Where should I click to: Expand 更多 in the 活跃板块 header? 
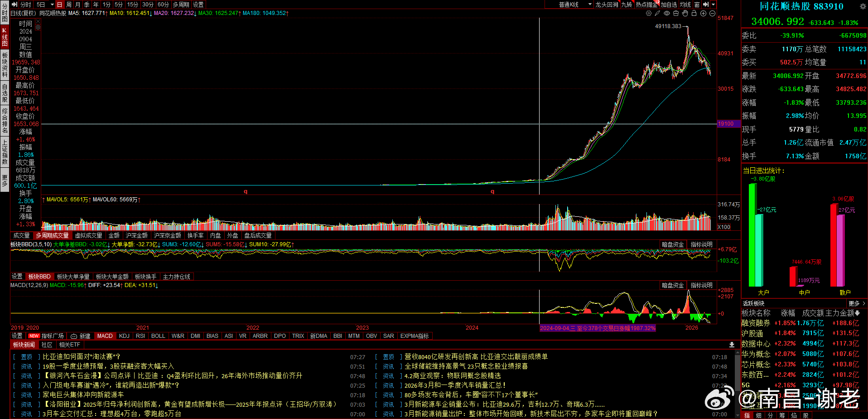pyautogui.click(x=857, y=303)
